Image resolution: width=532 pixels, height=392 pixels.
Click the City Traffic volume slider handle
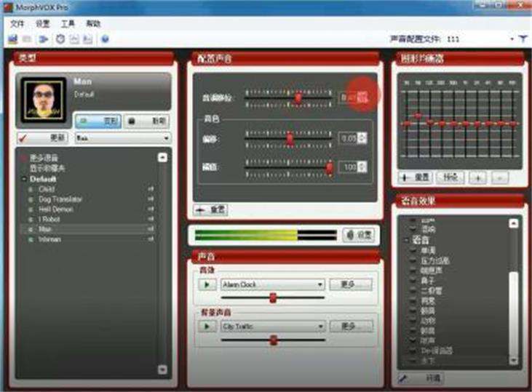tap(274, 340)
